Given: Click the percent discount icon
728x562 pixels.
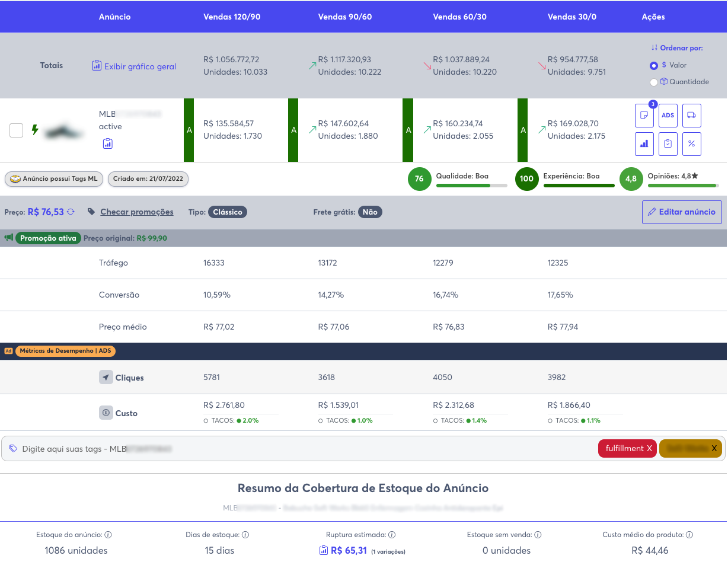Looking at the screenshot, I should click(691, 144).
